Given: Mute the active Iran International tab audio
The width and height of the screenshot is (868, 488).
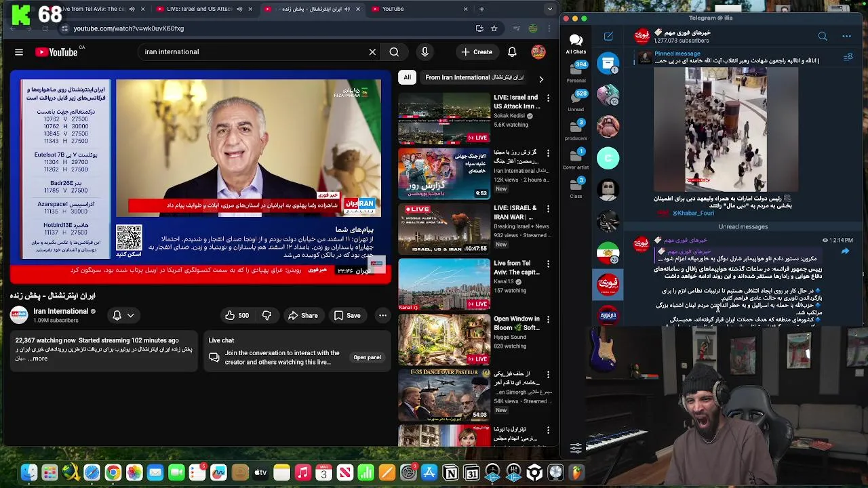Looking at the screenshot, I should (x=347, y=9).
